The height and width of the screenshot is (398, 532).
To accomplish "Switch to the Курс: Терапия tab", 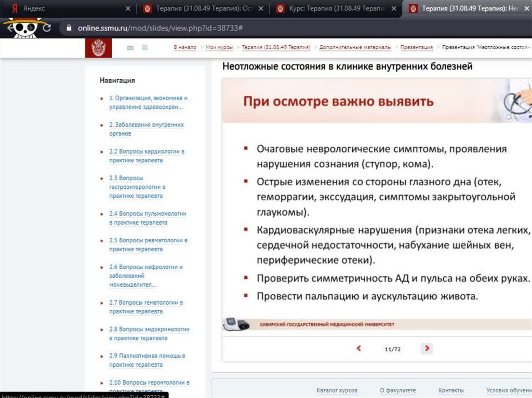I will tap(336, 8).
